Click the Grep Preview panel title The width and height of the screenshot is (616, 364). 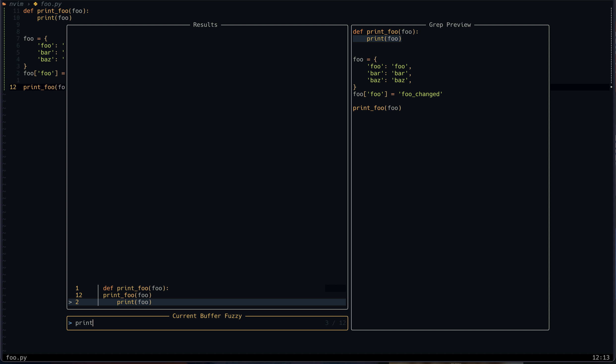coord(449,25)
